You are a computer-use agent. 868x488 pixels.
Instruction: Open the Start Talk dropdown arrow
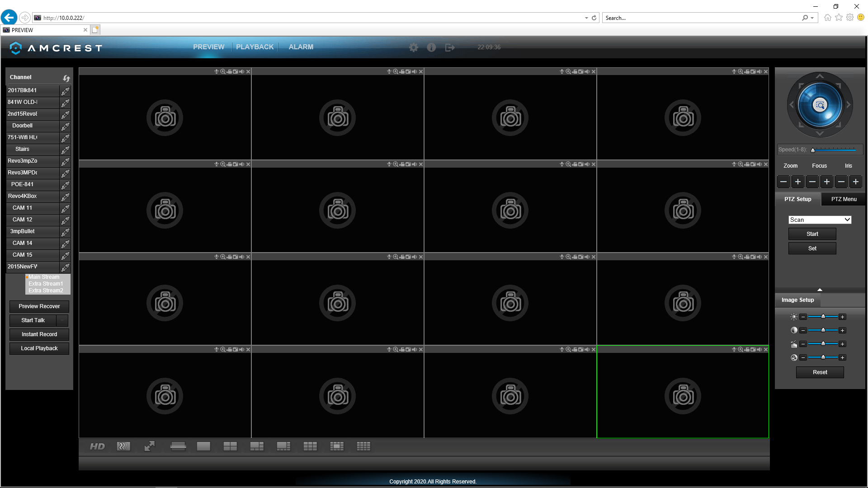pos(62,320)
